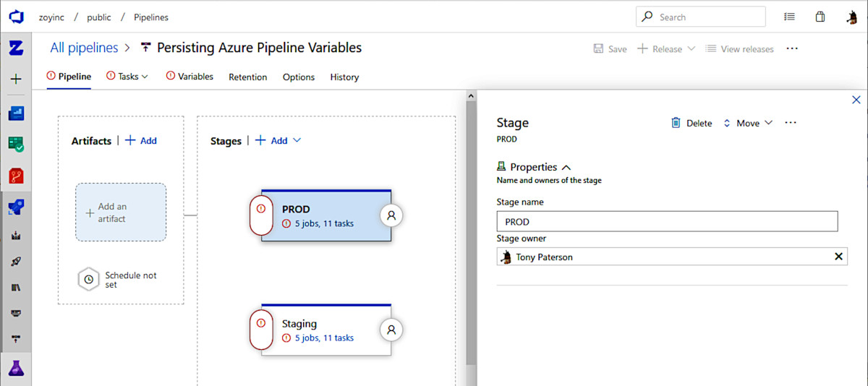
Task: Click the plus icon in the left sidebar
Action: point(16,79)
